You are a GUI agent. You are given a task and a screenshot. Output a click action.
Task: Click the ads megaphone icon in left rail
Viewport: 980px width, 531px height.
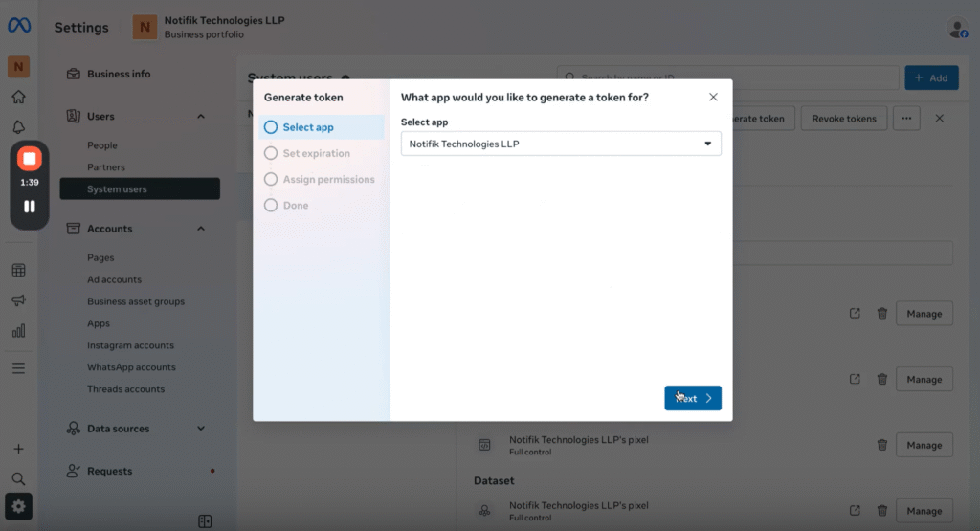coord(18,300)
